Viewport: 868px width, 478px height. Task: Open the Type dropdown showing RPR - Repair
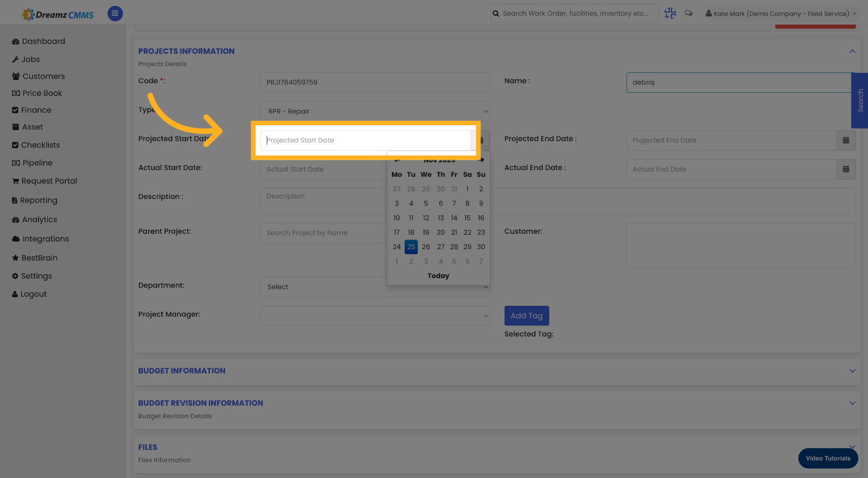pos(375,111)
